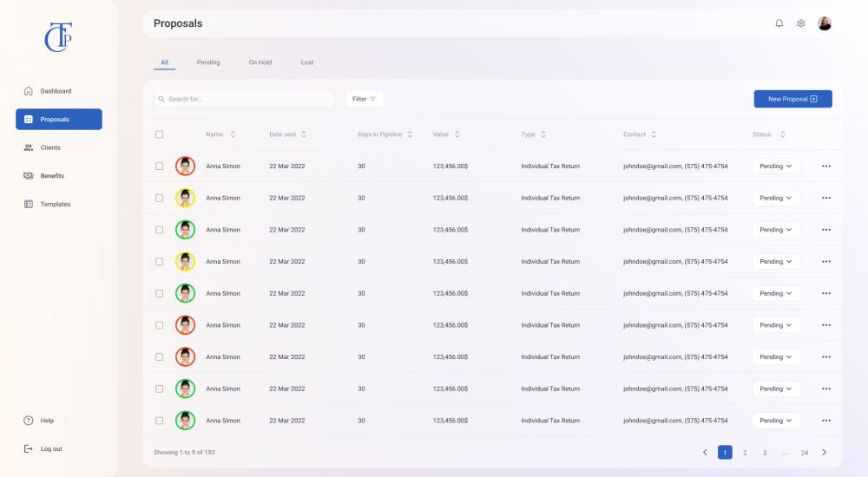Click the New Proposal button

pos(792,99)
